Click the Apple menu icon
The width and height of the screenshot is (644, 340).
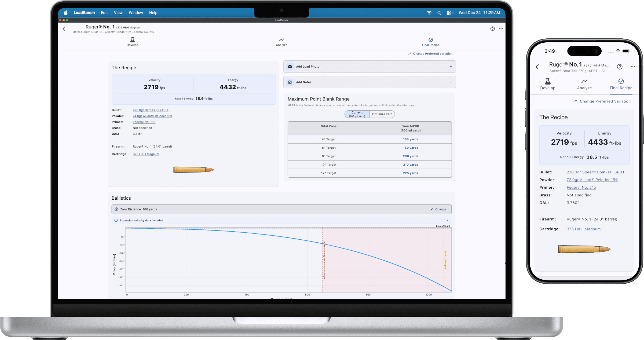click(66, 13)
